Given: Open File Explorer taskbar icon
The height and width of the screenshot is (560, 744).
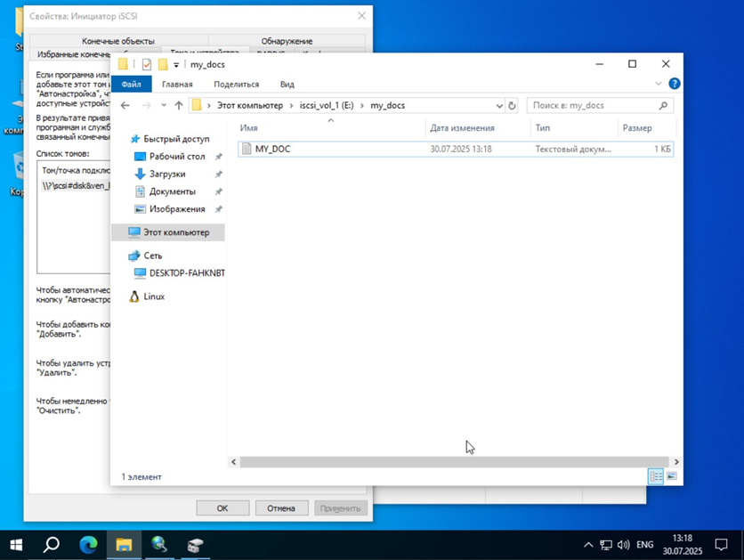Looking at the screenshot, I should tap(124, 545).
